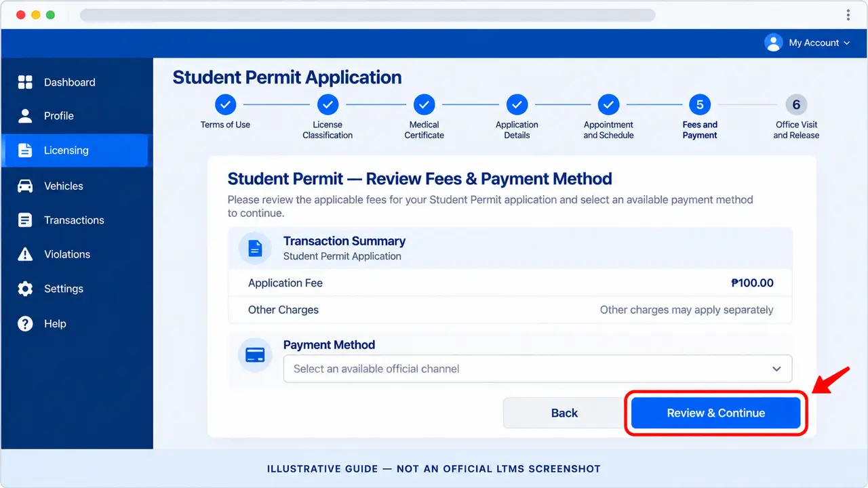The height and width of the screenshot is (488, 868).
Task: Click the Licensing document icon
Action: pyautogui.click(x=25, y=150)
